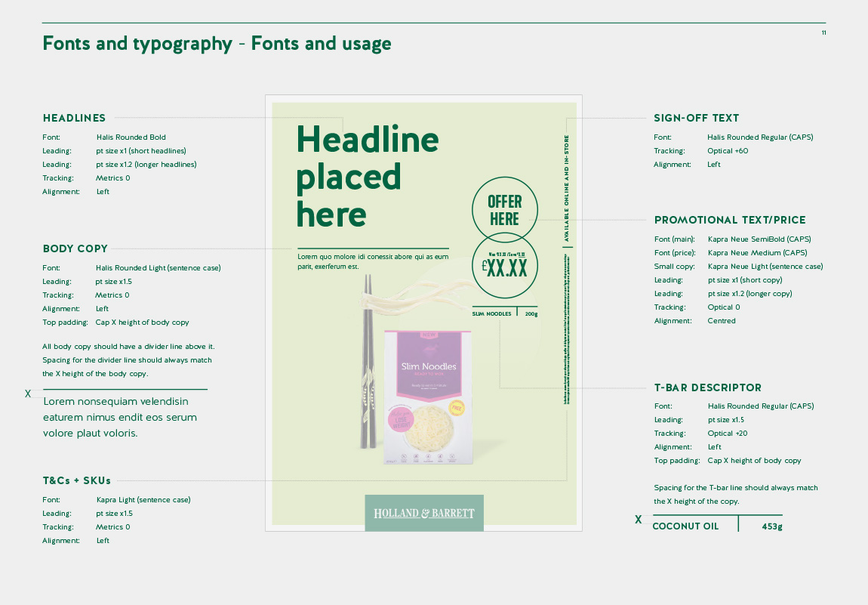
Task: Click the X marker beside the Lorem sample text
Action: (x=28, y=394)
